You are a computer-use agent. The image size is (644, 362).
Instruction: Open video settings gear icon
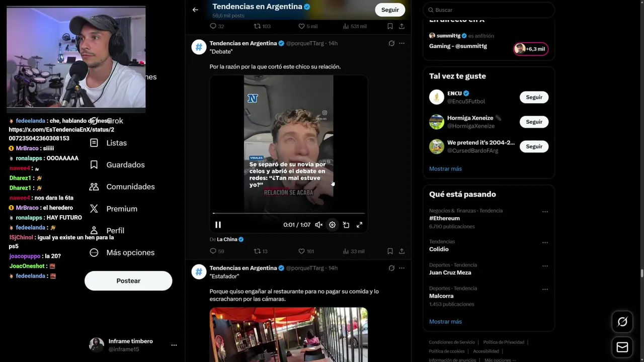(x=332, y=225)
